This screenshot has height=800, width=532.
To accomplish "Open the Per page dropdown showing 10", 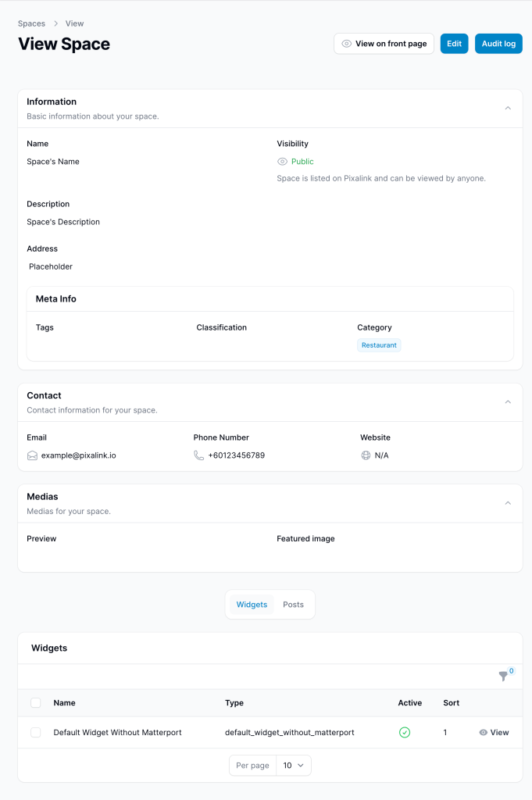I will tap(293, 766).
